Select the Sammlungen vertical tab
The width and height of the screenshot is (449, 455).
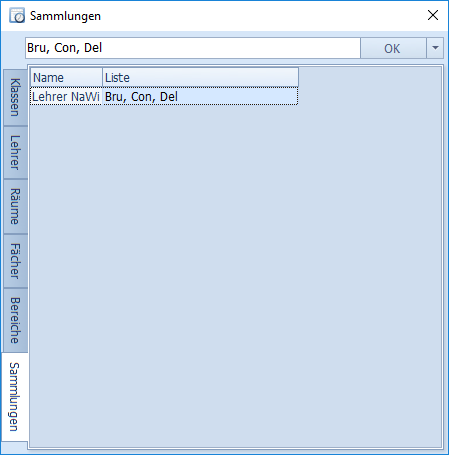point(15,397)
